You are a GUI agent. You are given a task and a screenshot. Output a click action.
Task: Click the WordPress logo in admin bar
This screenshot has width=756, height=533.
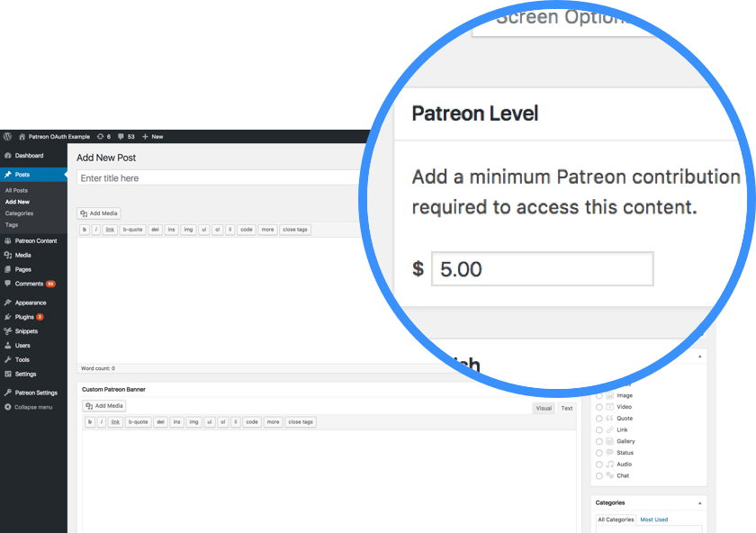pyautogui.click(x=7, y=136)
